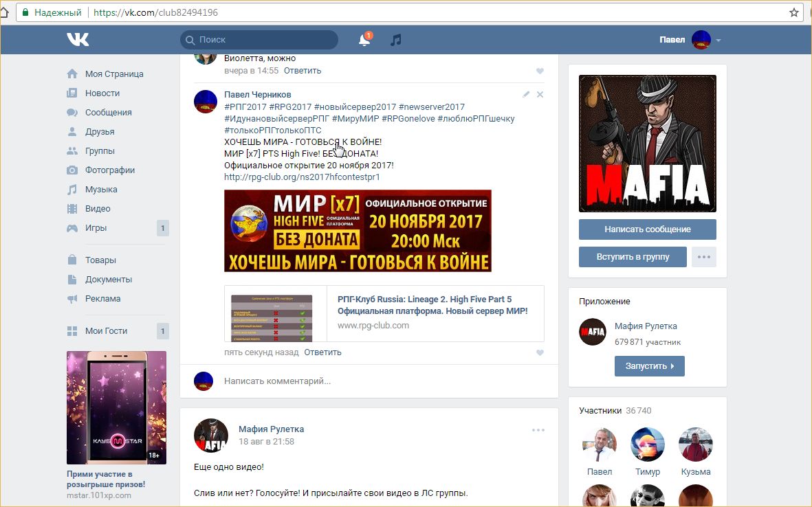Go to Группы in sidebar
812x507 pixels.
(x=100, y=150)
